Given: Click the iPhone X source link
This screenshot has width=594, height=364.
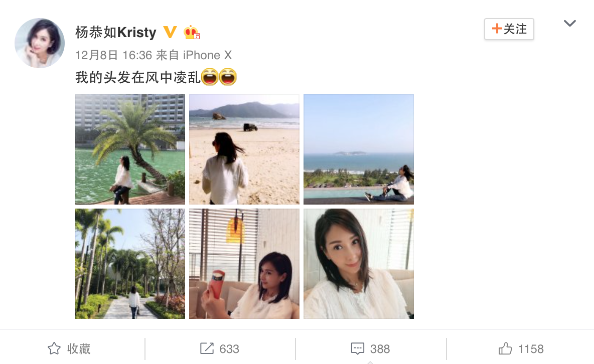Looking at the screenshot, I should click(207, 55).
